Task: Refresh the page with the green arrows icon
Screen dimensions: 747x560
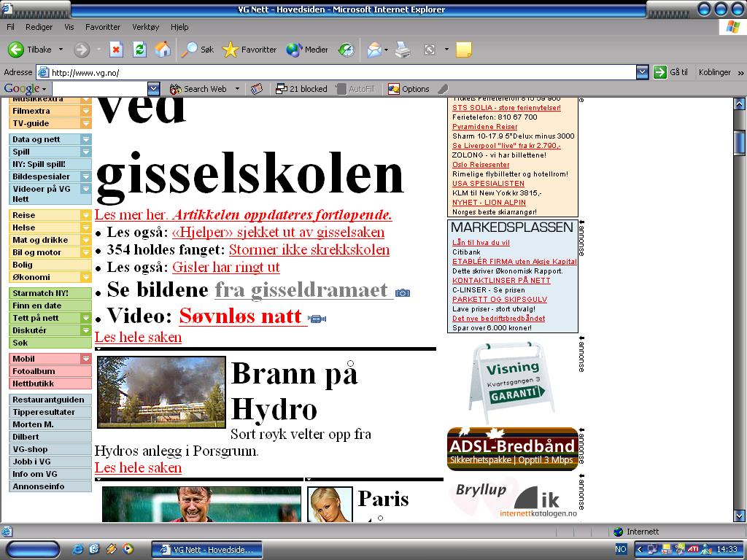Action: point(139,50)
